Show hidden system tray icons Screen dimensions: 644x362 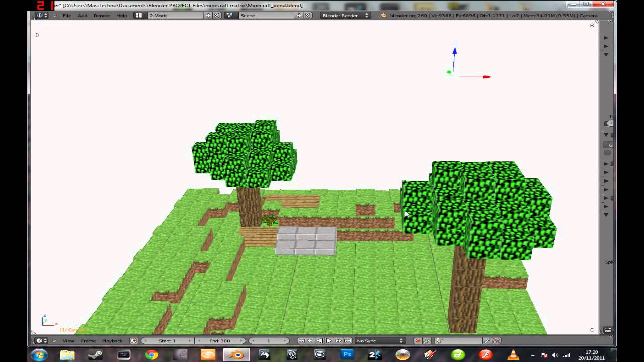click(x=533, y=355)
